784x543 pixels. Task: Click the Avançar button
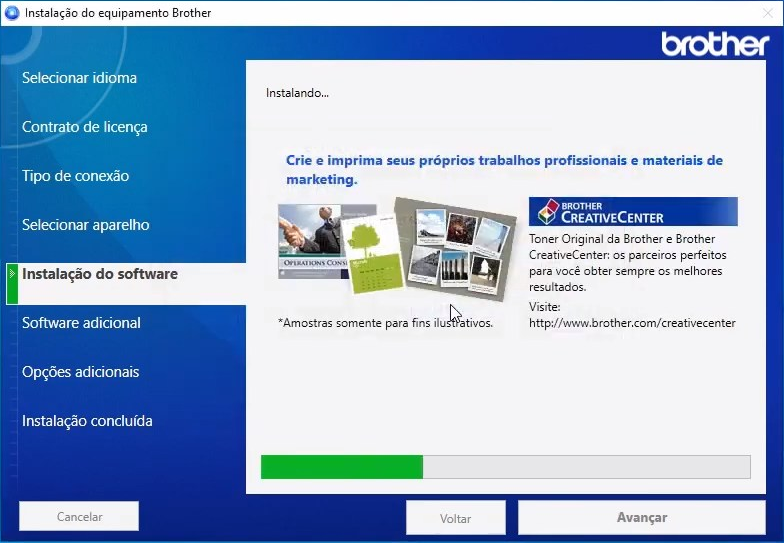(x=642, y=518)
